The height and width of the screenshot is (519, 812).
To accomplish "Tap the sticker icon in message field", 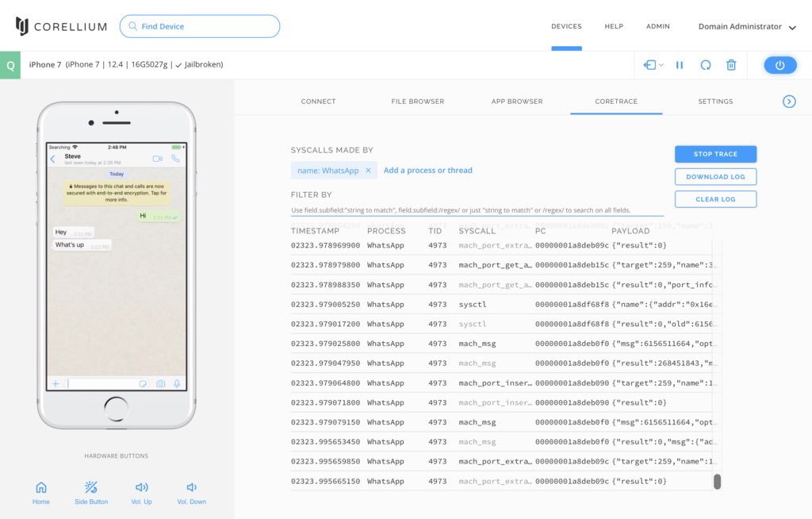I will click(x=143, y=383).
